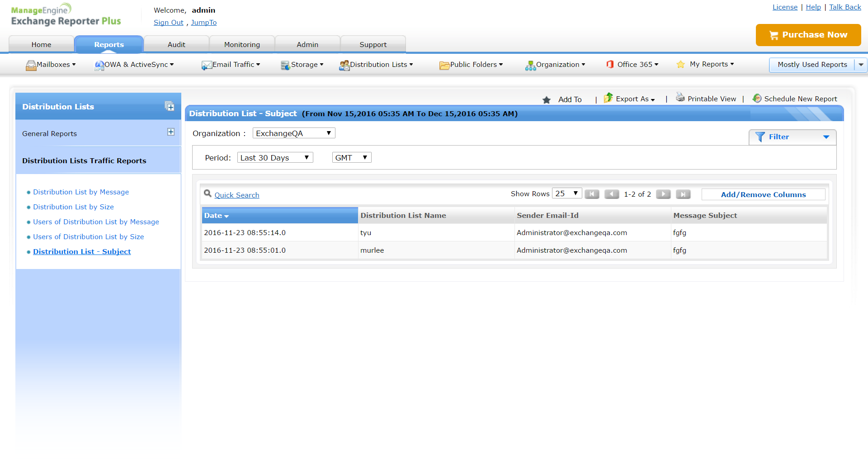The width and height of the screenshot is (868, 467).
Task: Switch to the Monitoring tab
Action: [242, 44]
